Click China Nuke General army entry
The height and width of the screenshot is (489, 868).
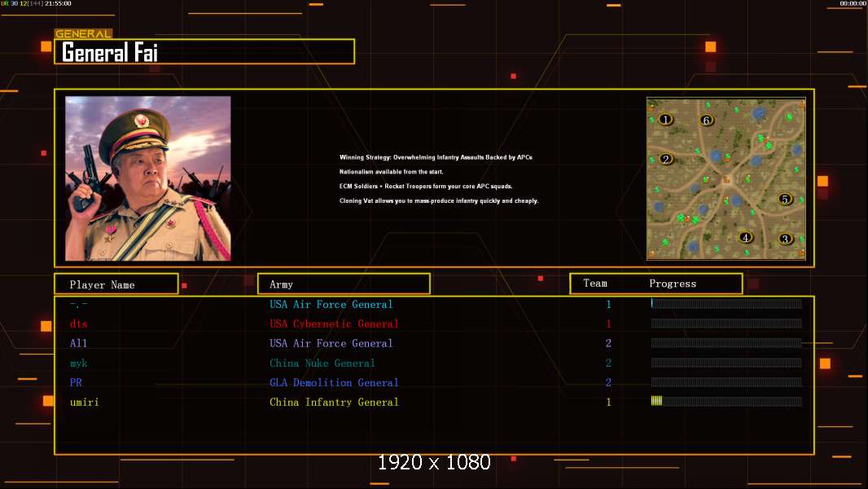pyautogui.click(x=322, y=363)
